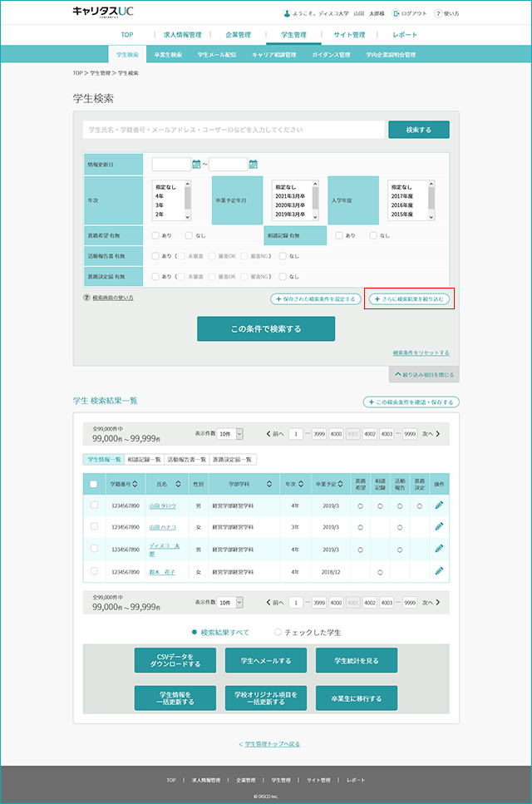Check 活動報告書 有無 あり
This screenshot has height=804, width=532.
[x=155, y=256]
